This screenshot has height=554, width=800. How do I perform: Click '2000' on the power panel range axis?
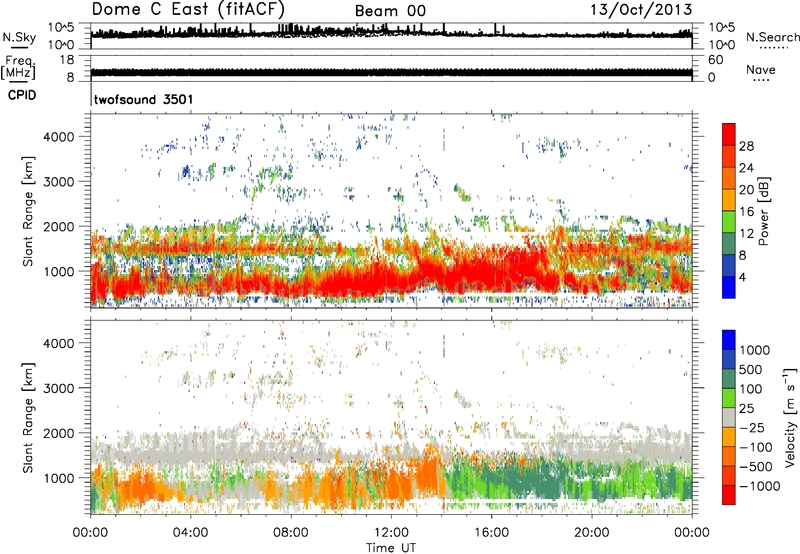58,226
